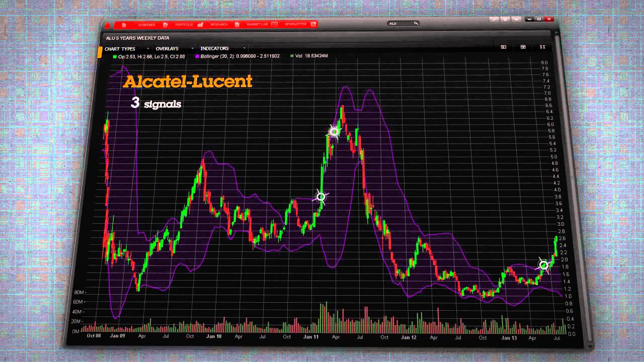644x362 pixels.
Task: Click the home icon in red toolbar
Action: (123, 25)
